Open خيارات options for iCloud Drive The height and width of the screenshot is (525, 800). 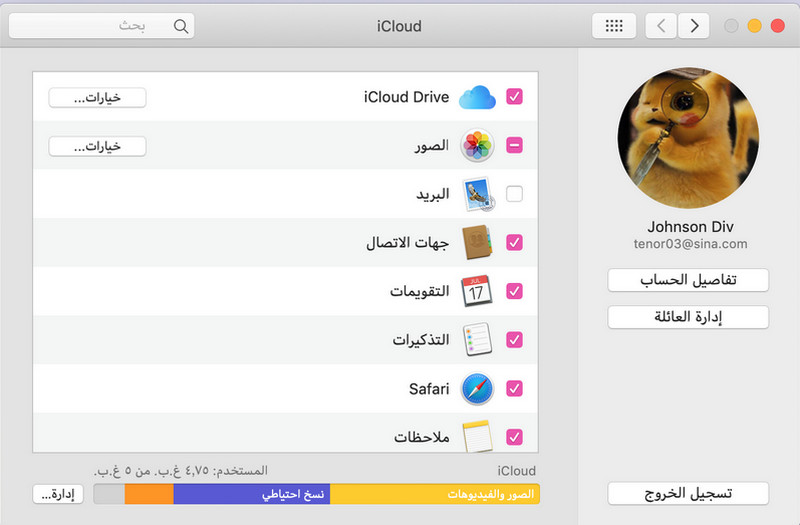click(x=97, y=97)
